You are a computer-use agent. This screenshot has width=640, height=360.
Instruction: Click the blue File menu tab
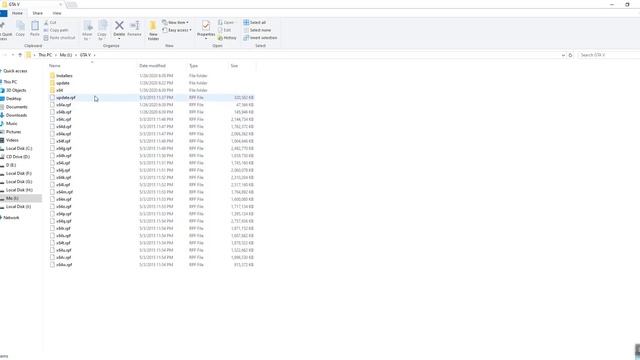click(x=3, y=13)
